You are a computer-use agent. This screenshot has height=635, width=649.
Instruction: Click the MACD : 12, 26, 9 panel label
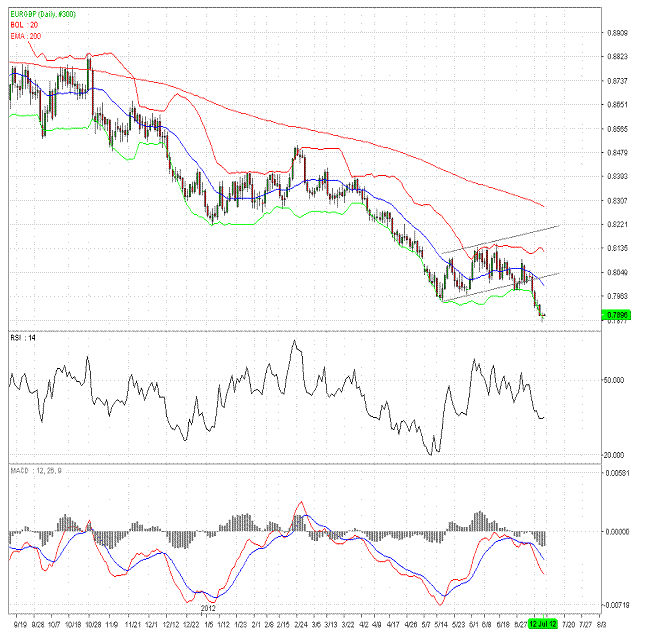click(x=35, y=469)
